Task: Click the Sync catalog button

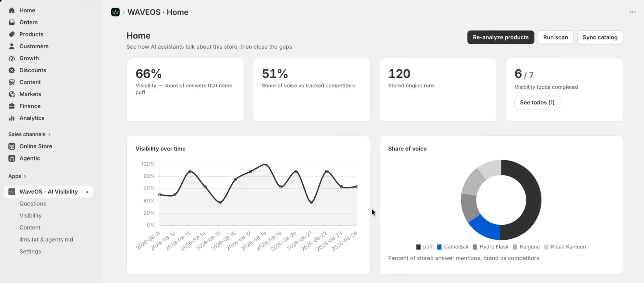Action: click(x=600, y=37)
